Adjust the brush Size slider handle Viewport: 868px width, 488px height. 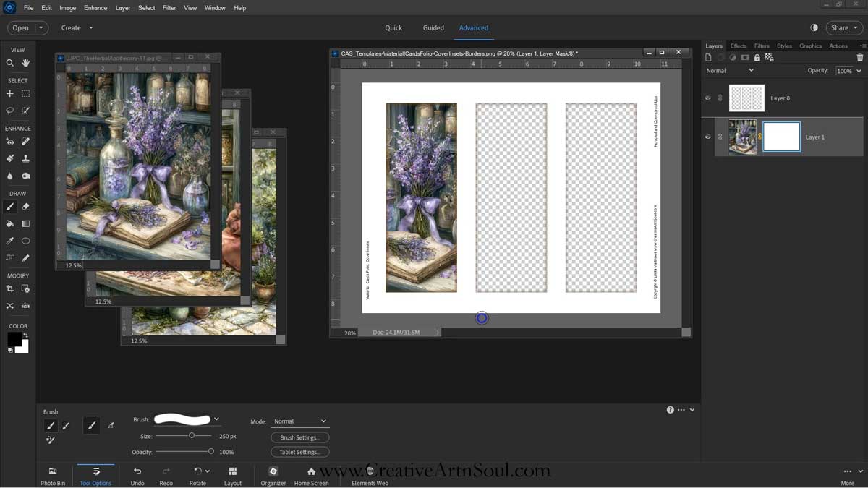192,435
